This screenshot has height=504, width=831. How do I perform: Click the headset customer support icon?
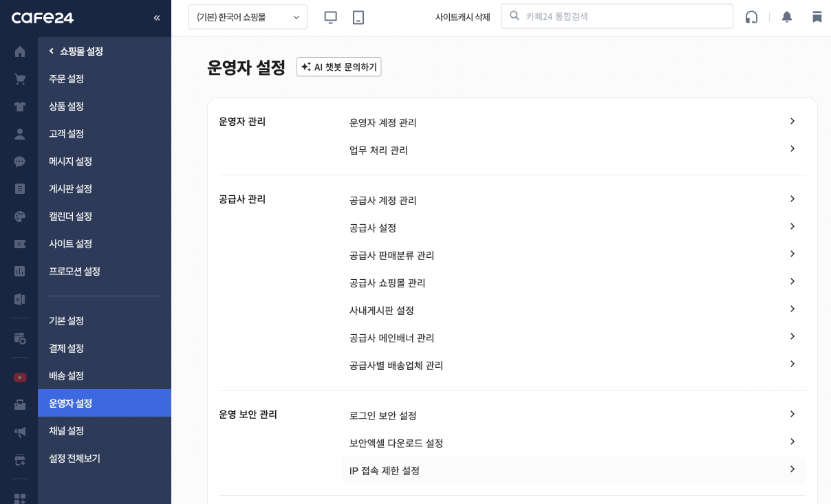click(751, 17)
